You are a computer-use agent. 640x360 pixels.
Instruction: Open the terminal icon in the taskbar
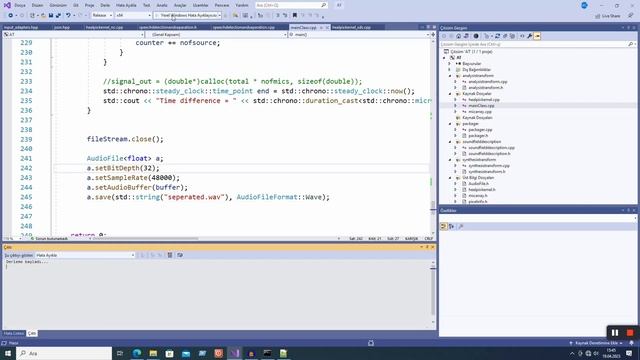267,353
